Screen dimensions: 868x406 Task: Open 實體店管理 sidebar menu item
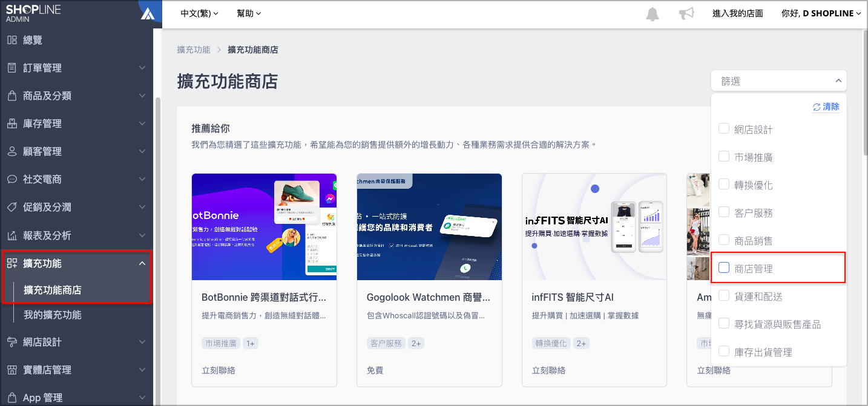coord(76,370)
